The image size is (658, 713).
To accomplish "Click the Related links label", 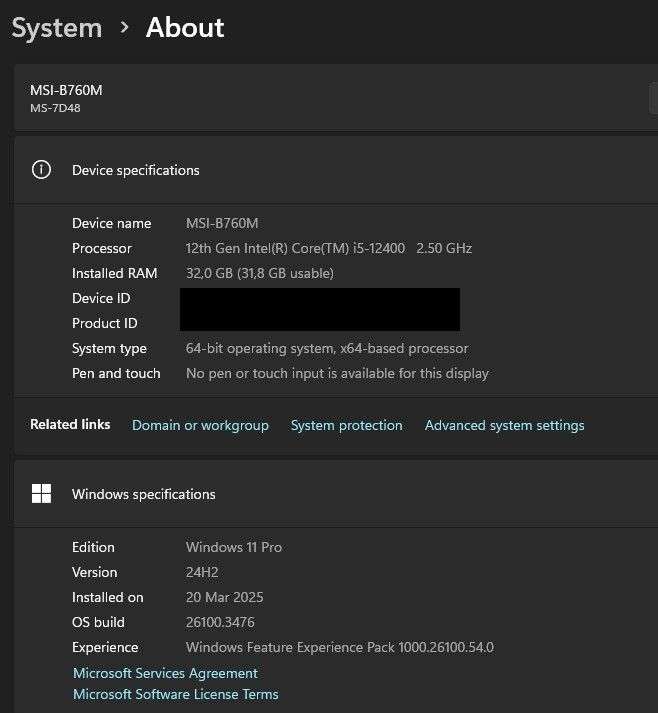I will [x=70, y=424].
